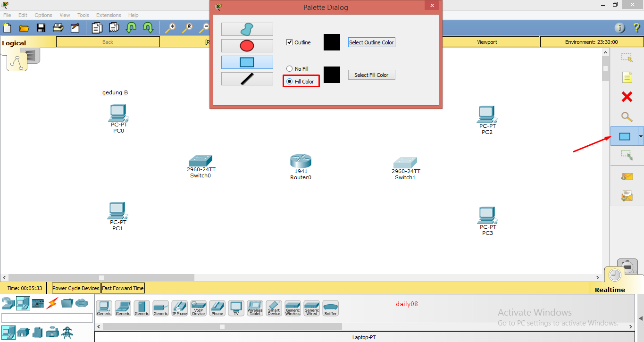Open the Connections lightning bolt category
Viewport: 644px width, 342px height.
pyautogui.click(x=52, y=303)
